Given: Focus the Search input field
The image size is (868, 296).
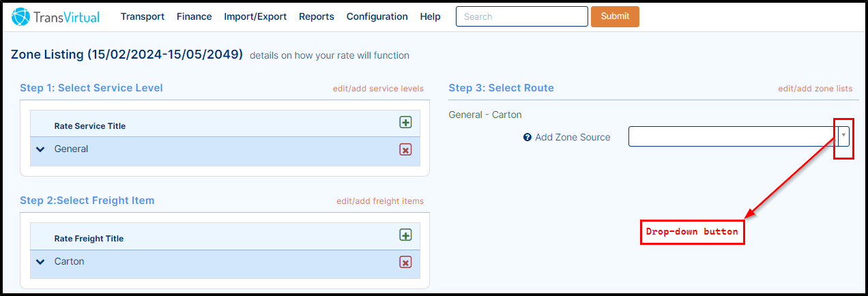Looking at the screenshot, I should click(x=522, y=16).
